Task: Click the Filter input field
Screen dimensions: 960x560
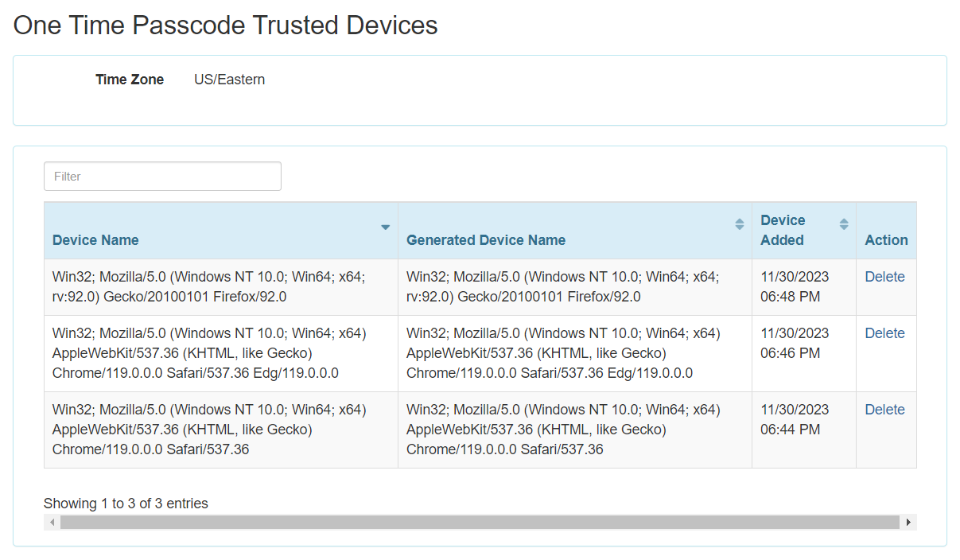Action: point(162,177)
